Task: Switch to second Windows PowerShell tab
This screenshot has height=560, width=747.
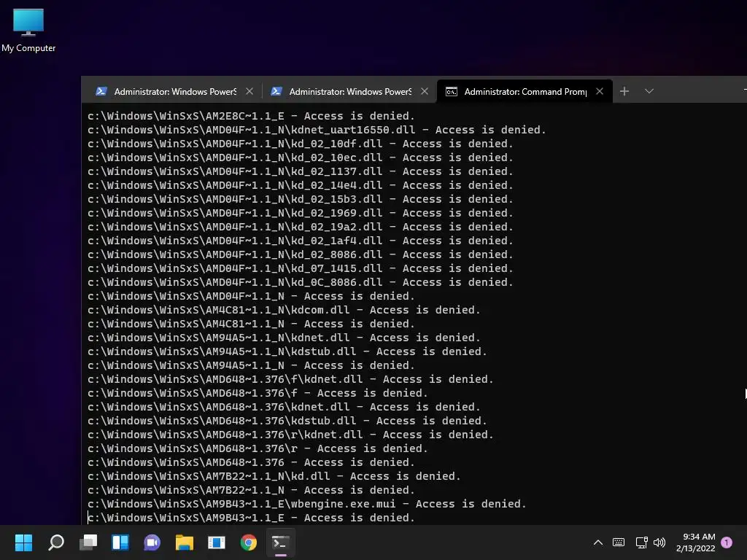Action: [349, 91]
